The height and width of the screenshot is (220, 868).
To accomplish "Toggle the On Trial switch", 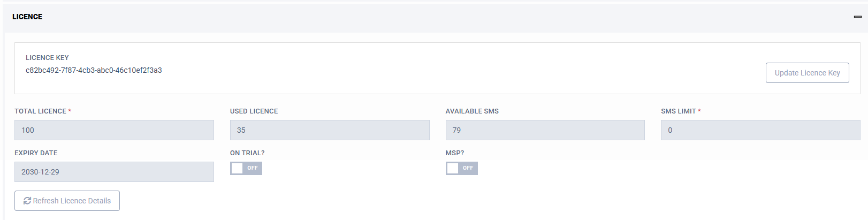I will click(x=246, y=168).
